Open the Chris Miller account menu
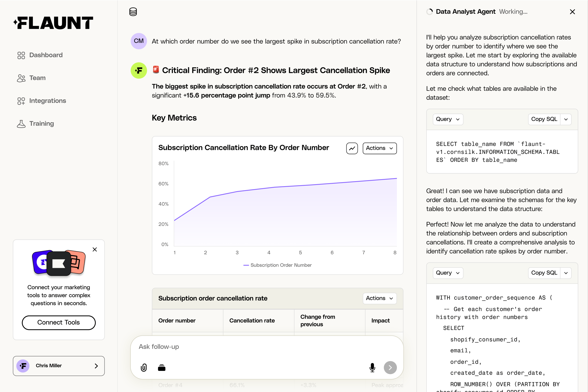 (59, 366)
